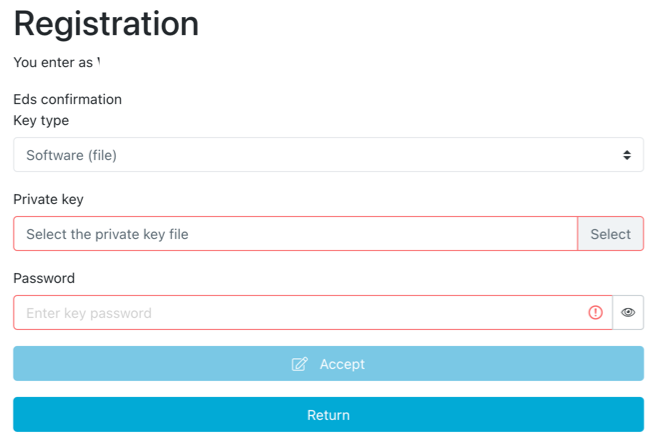Click the pencil icon on the Accept button

pos(299,364)
